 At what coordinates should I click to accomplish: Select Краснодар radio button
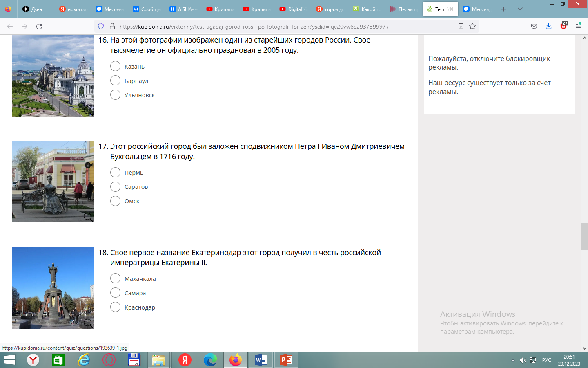pos(116,307)
